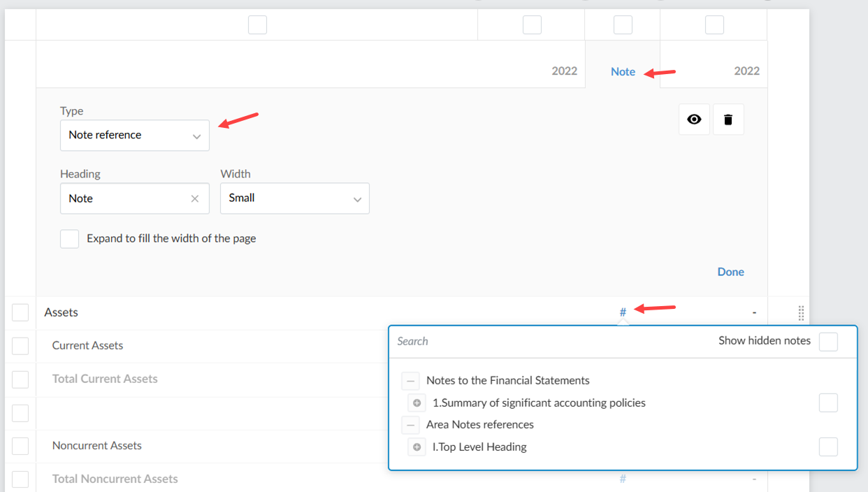Collapse Notes to the Financial Statements group
Viewport: 868px width, 492px height.
coord(410,381)
